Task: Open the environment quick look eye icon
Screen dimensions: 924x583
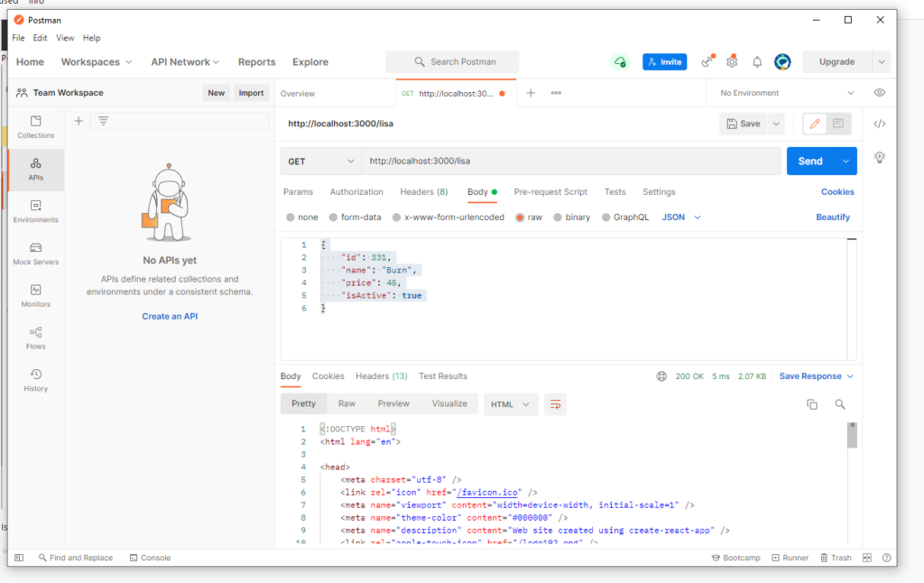Action: click(879, 93)
